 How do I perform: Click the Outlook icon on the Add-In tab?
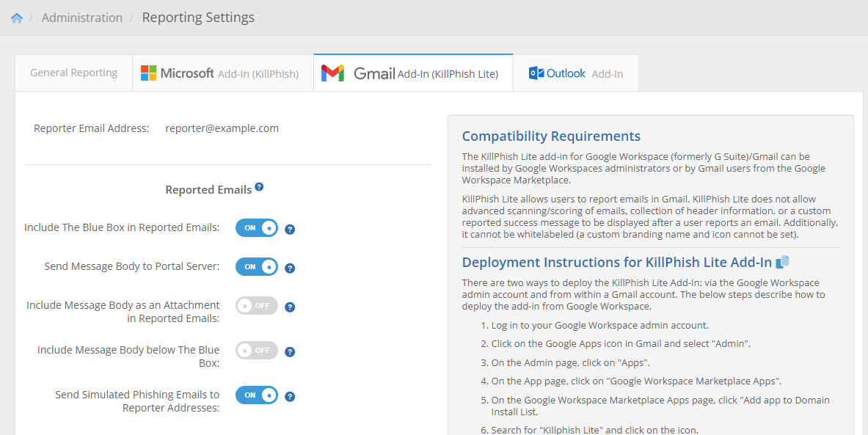[535, 72]
